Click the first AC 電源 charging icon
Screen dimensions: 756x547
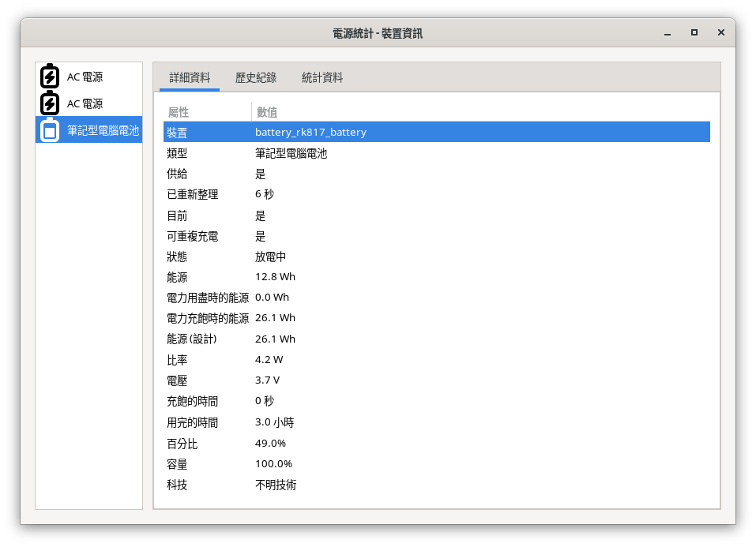50,77
